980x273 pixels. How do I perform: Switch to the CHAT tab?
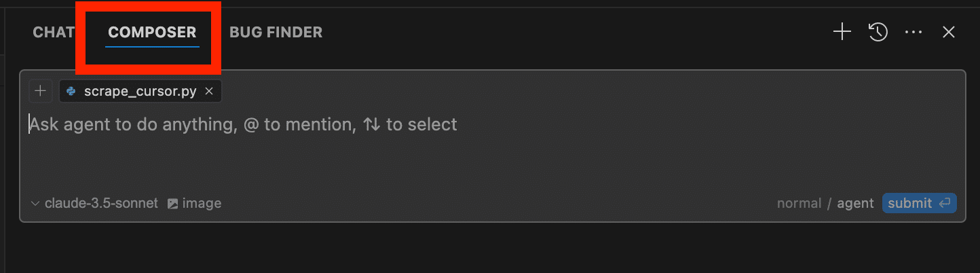point(53,32)
